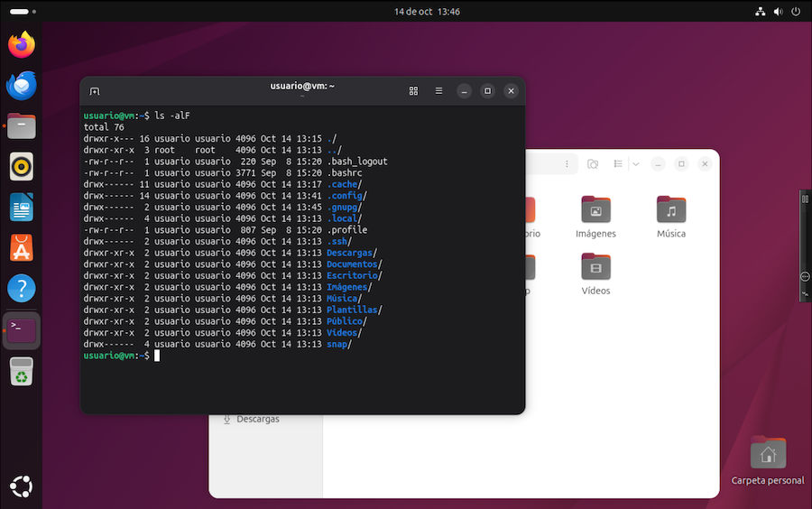Toggle list view in Files toolbar

[x=619, y=164]
